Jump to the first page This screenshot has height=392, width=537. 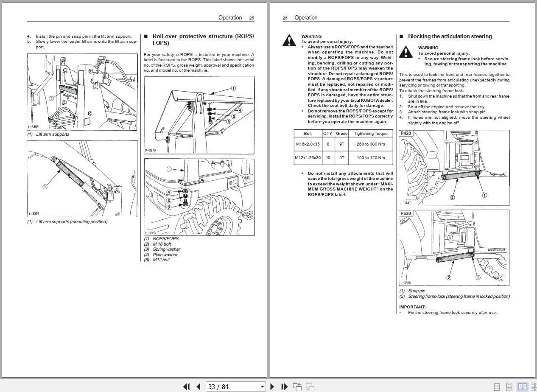pos(187,386)
